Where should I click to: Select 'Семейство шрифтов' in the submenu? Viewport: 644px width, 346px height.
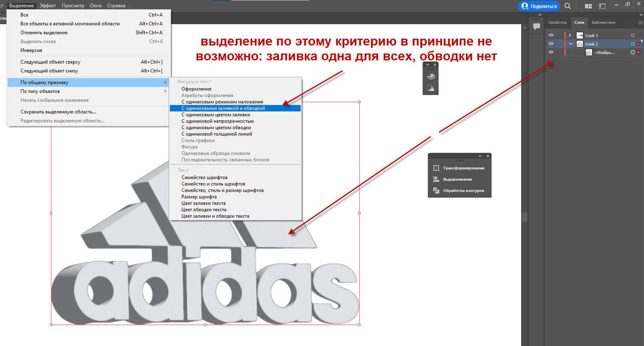point(235,178)
